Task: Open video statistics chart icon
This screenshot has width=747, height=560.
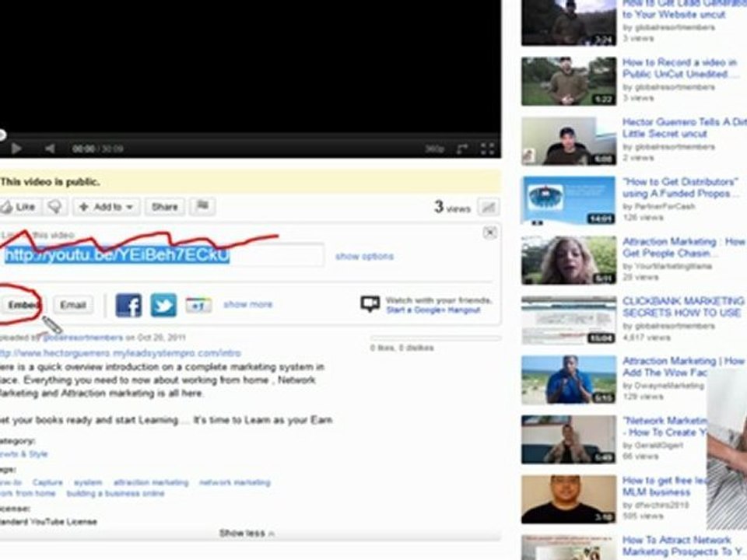Action: click(x=489, y=207)
